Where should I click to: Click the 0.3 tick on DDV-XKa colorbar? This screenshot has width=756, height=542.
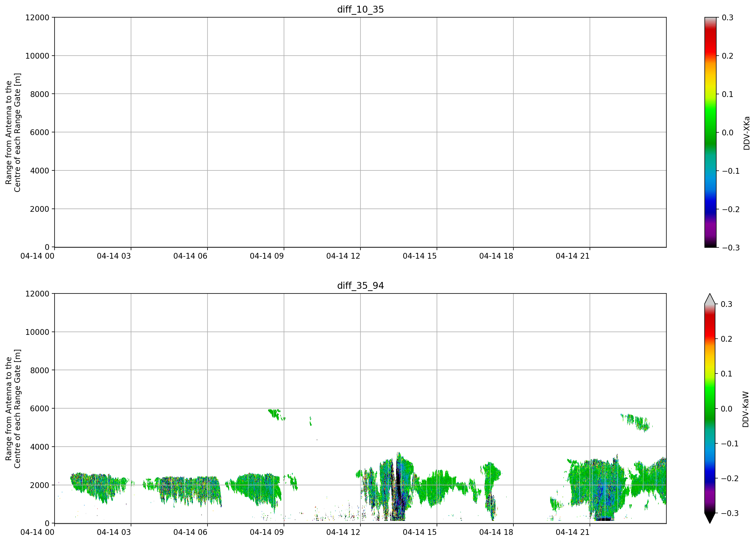(x=728, y=18)
